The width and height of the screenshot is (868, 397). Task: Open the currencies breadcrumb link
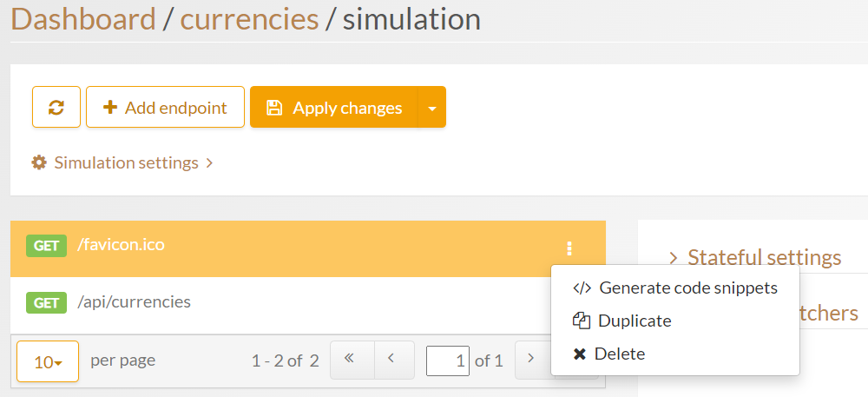coord(249,18)
